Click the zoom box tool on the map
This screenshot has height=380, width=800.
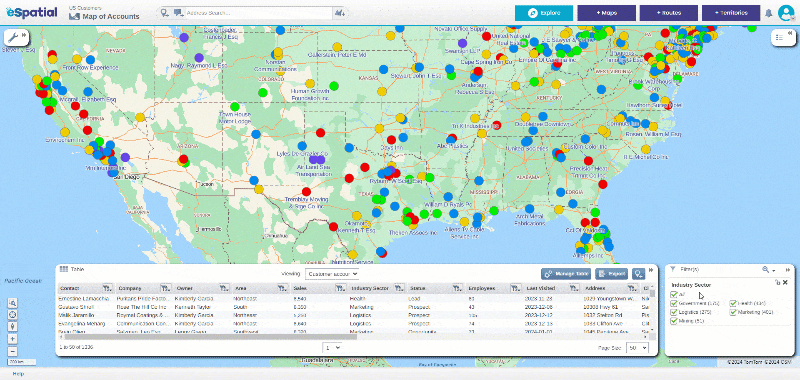click(13, 302)
